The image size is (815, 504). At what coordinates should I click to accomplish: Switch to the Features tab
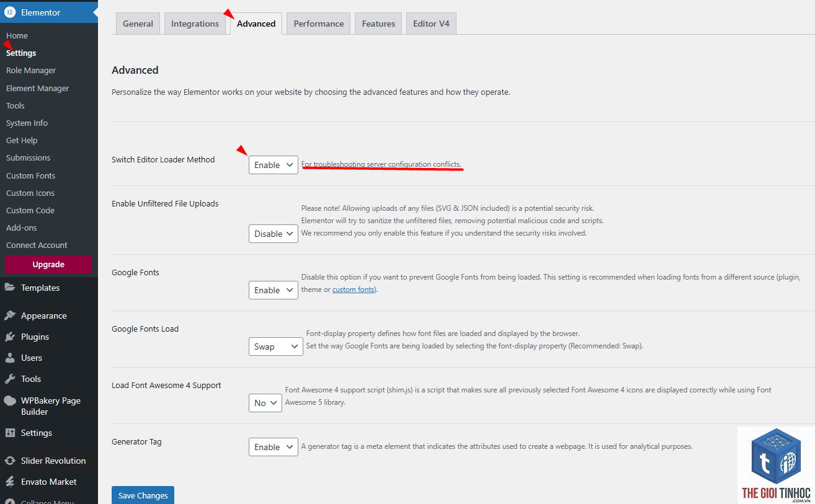pos(378,24)
